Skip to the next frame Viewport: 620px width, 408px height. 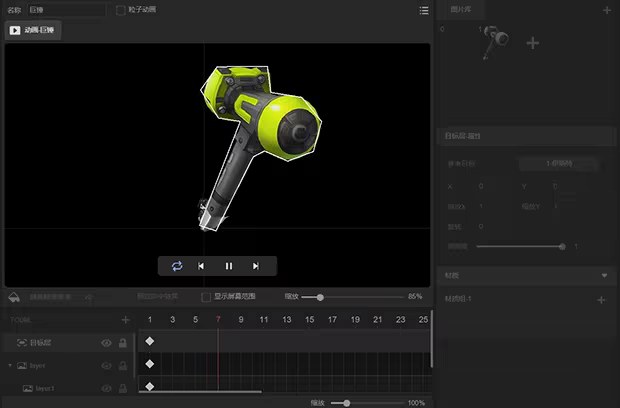click(256, 266)
